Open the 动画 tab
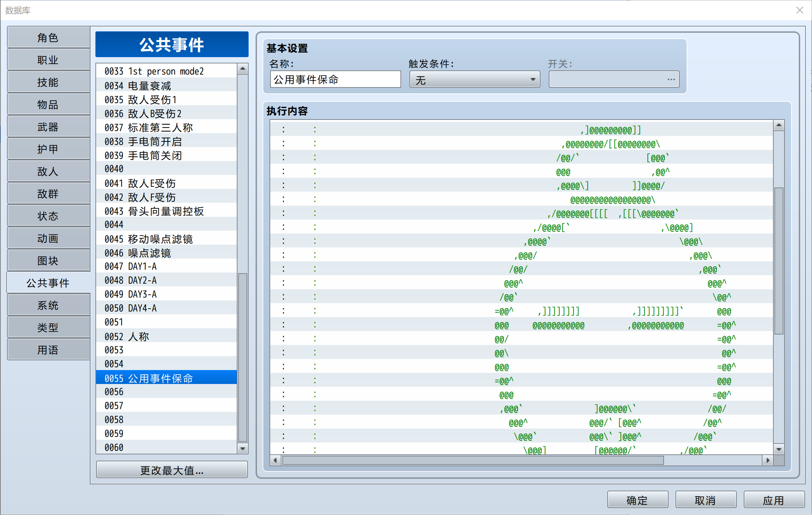 tap(48, 238)
